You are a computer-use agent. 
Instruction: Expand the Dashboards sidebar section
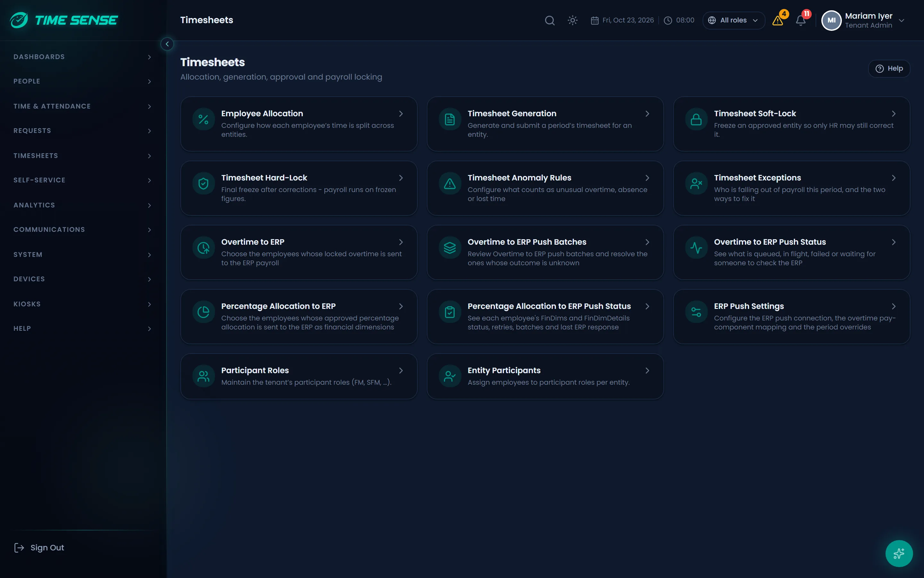83,57
